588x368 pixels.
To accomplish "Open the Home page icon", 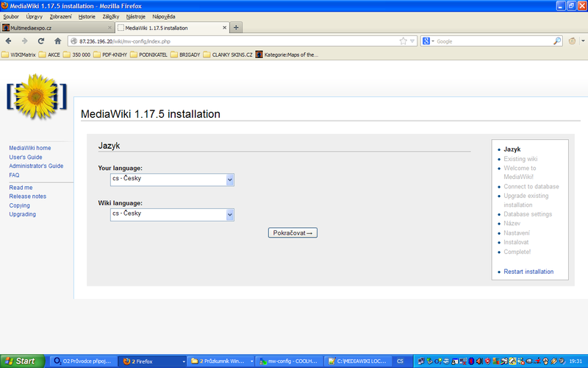I will tap(57, 41).
